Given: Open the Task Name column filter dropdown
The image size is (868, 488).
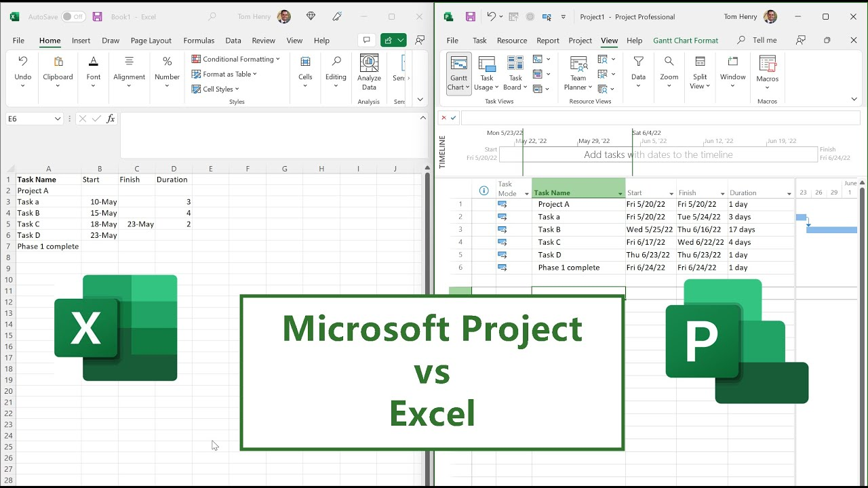Looking at the screenshot, I should pos(619,192).
